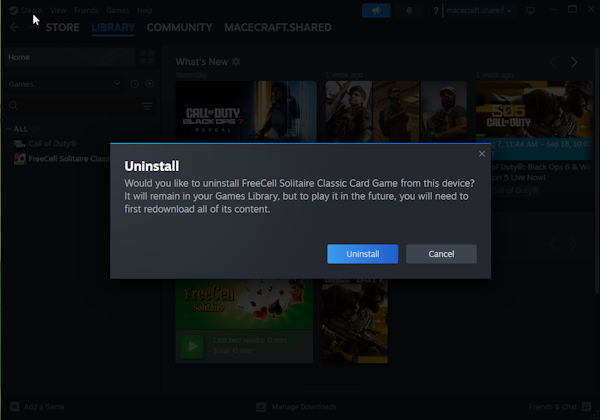This screenshot has height=420, width=600.
Task: Close the Uninstall dialog with X icon
Action: coord(482,154)
